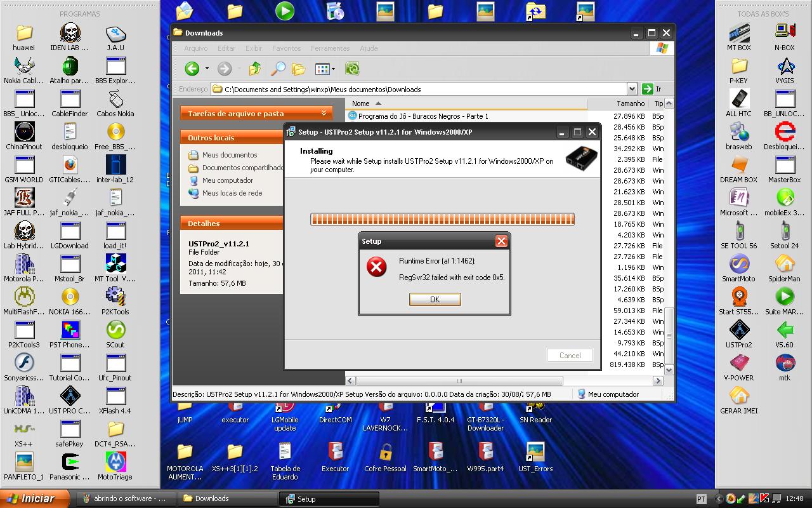Sort files by the Nome column header
The width and height of the screenshot is (812, 508).
466,104
